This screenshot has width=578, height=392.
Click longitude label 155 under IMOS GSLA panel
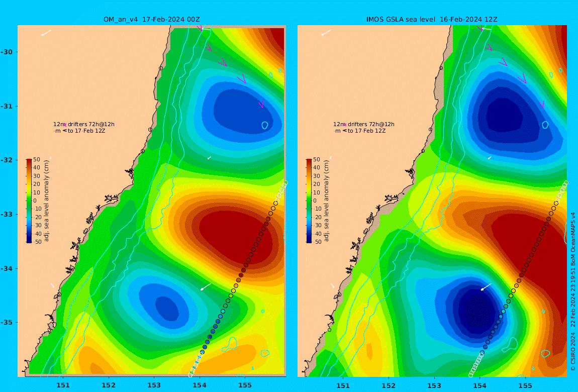click(x=525, y=385)
